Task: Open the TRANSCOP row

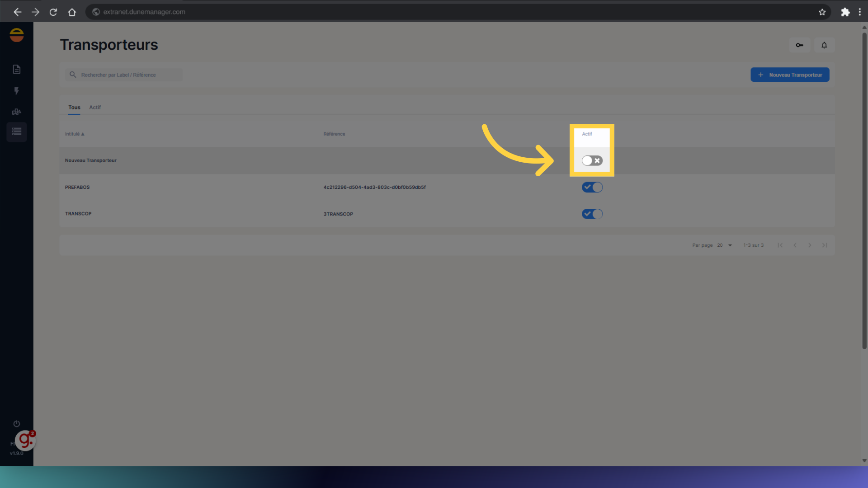Action: coord(78,214)
